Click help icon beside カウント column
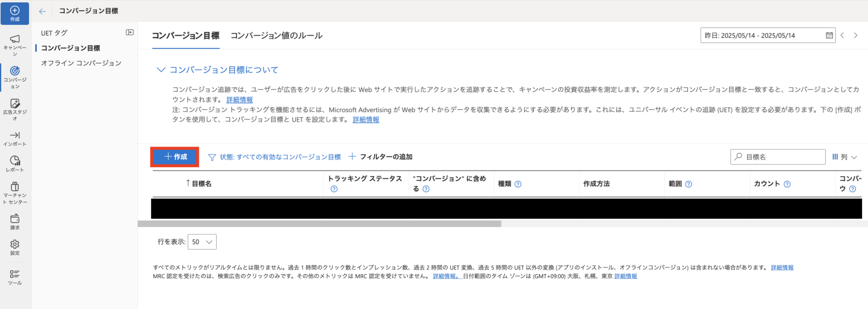868x309 pixels. pyautogui.click(x=787, y=184)
